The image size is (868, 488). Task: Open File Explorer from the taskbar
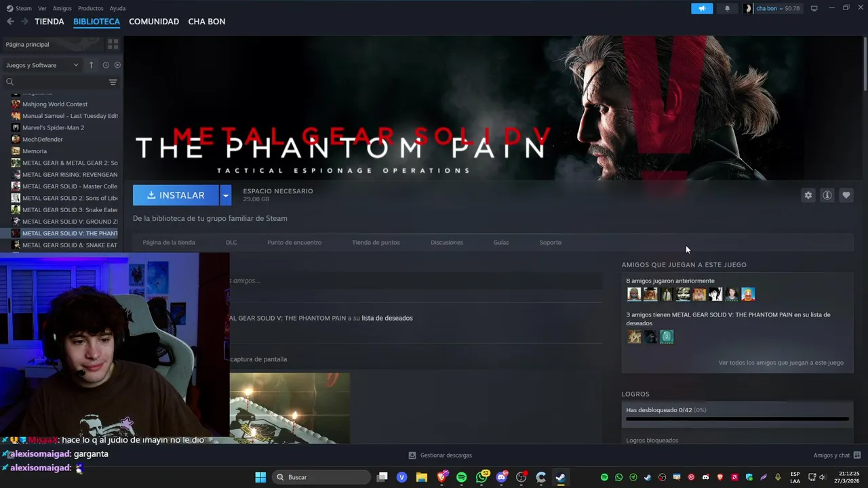click(x=421, y=477)
